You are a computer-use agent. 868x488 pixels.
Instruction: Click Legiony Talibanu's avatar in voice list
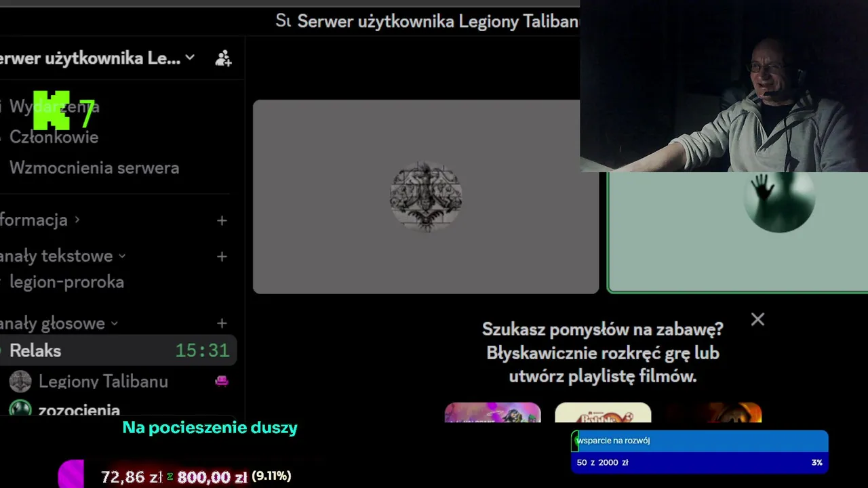[20, 382]
